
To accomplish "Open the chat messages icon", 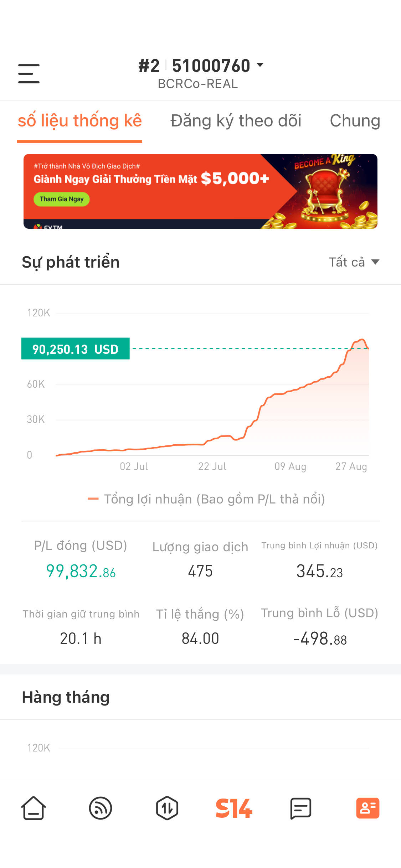I will (301, 808).
